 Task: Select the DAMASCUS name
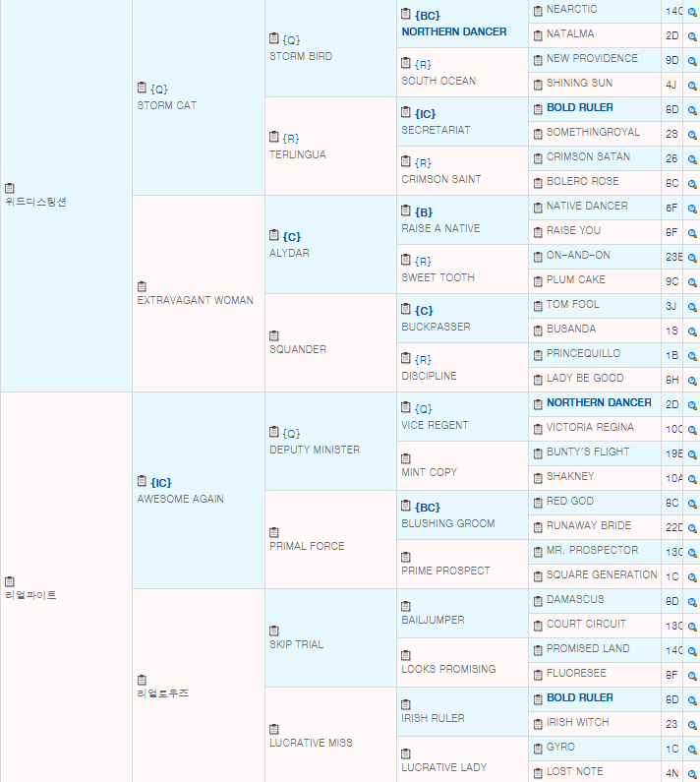575,599
